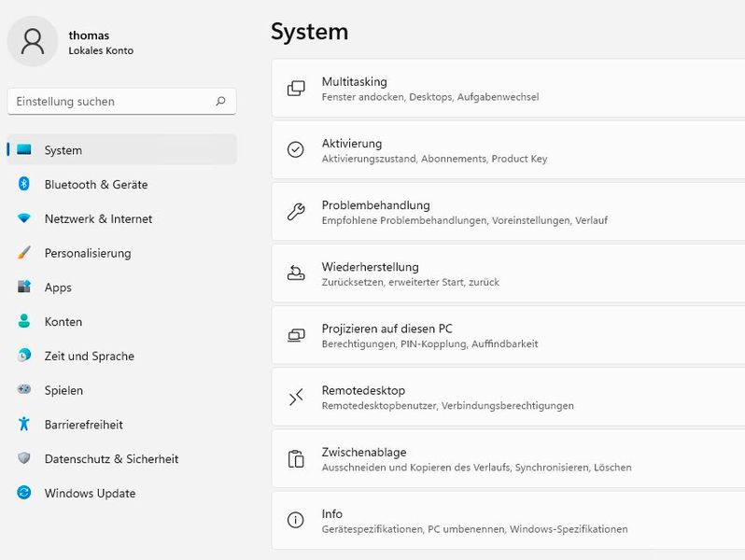Open Bluetooth & Geräte settings
Viewport: 745px width, 560px height.
[121, 184]
